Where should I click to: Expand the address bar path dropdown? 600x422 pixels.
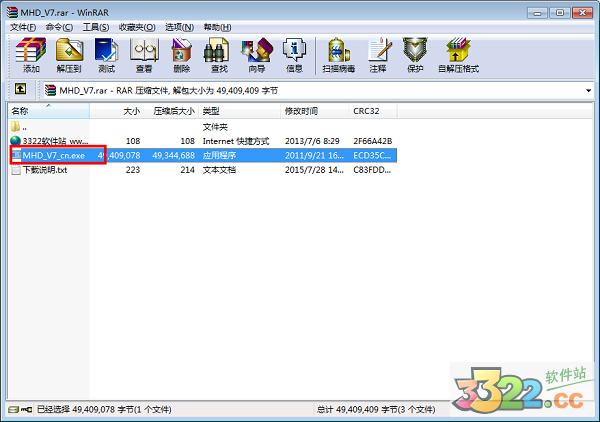588,91
